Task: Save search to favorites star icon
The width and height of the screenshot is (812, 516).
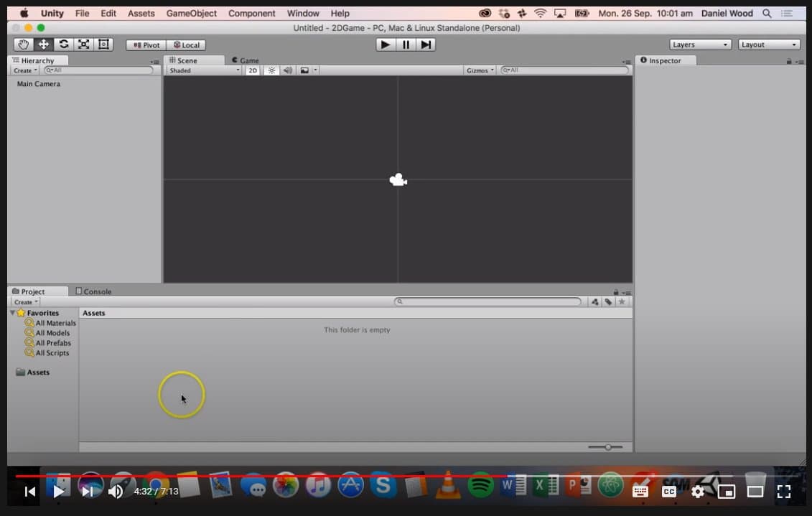Action: (x=622, y=302)
